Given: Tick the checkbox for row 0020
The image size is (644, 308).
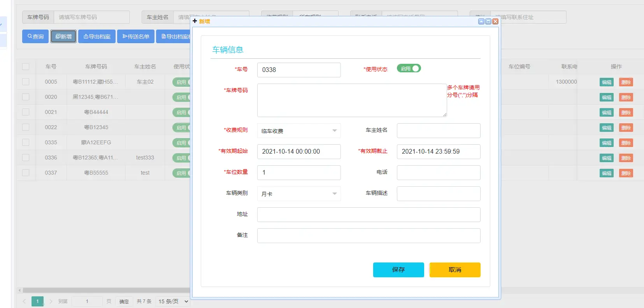Looking at the screenshot, I should (26, 97).
